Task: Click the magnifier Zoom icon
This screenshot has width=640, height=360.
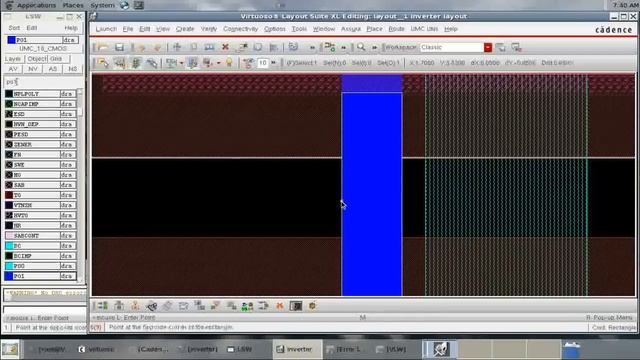Action: [361, 47]
